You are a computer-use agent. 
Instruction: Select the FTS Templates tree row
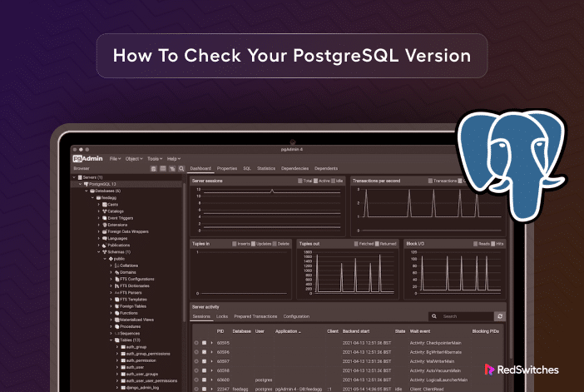tap(128, 300)
